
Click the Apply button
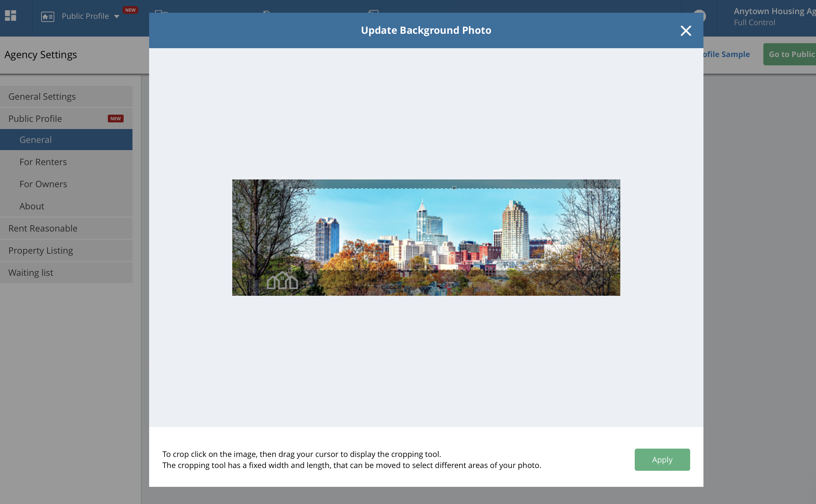point(662,459)
